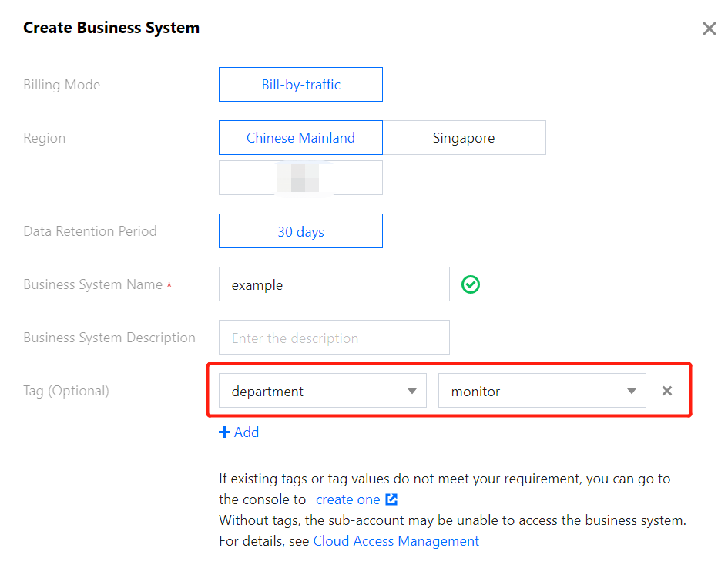The height and width of the screenshot is (565, 728).
Task: Click the green validation checkmark icon
Action: [x=471, y=284]
